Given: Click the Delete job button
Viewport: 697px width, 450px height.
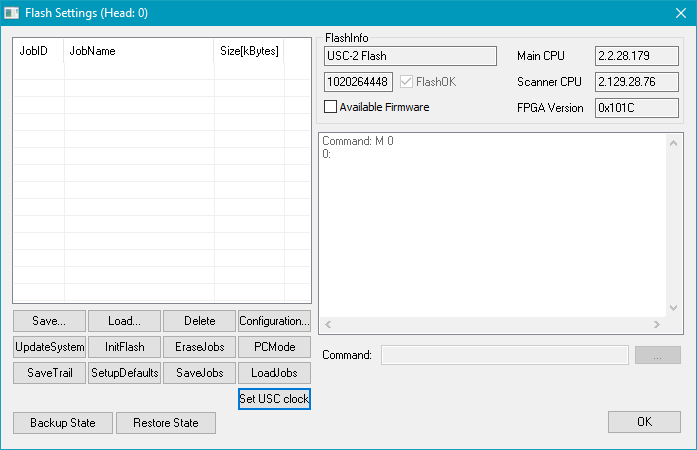Looking at the screenshot, I should coord(200,321).
